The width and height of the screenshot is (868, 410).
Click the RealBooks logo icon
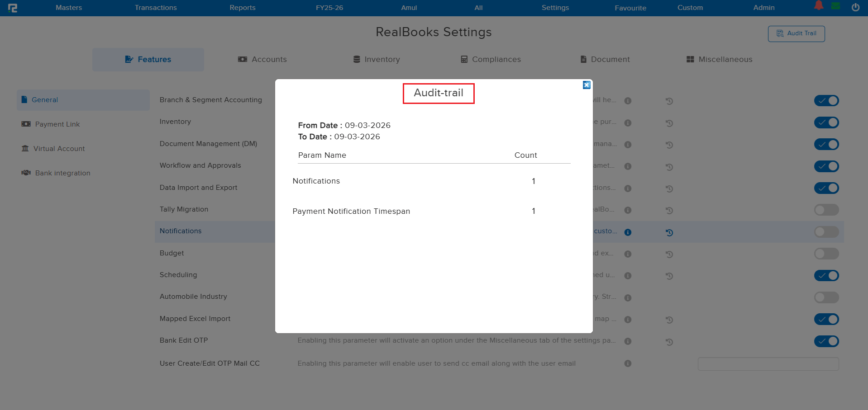tap(13, 8)
